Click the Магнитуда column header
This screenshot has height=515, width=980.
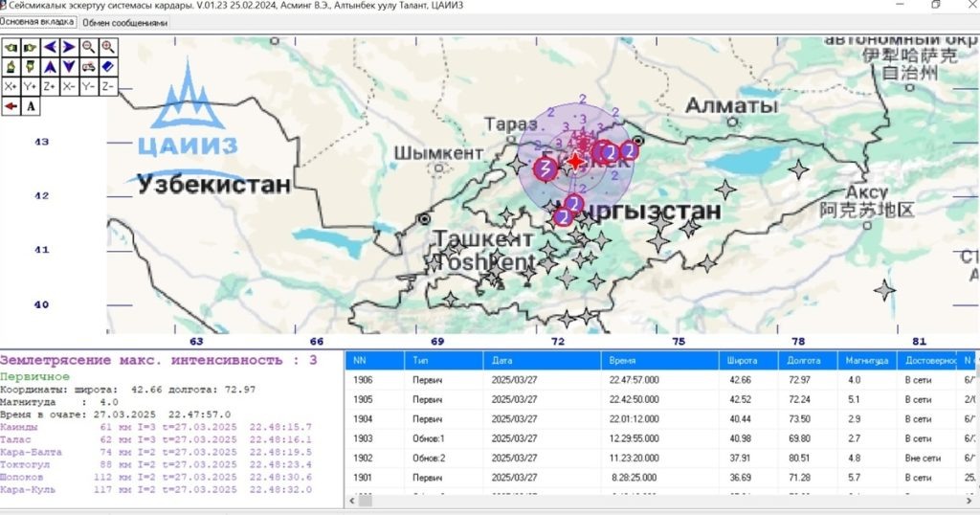point(867,361)
